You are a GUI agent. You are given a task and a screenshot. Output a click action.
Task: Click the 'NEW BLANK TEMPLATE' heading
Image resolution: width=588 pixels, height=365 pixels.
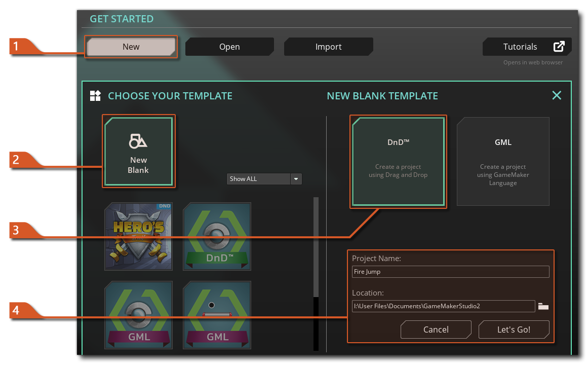[x=382, y=96]
